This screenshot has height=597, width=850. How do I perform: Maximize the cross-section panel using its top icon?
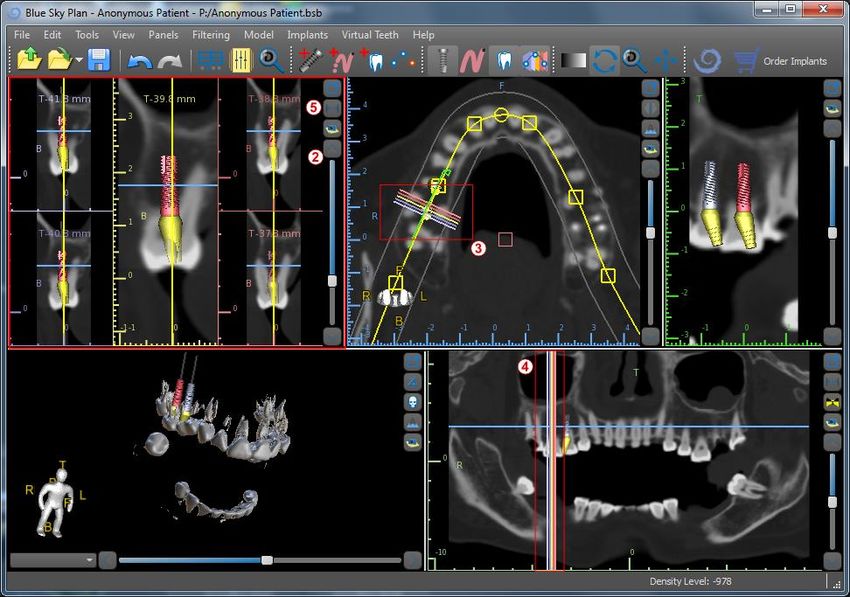pyautogui.click(x=332, y=88)
